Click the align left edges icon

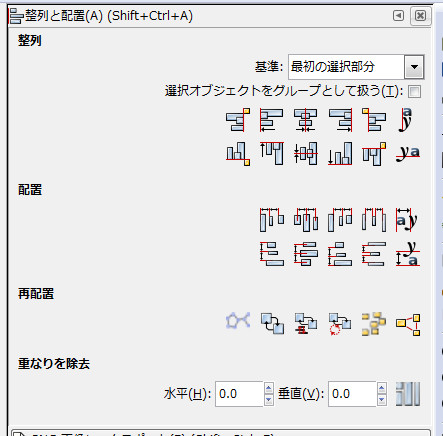tap(272, 120)
